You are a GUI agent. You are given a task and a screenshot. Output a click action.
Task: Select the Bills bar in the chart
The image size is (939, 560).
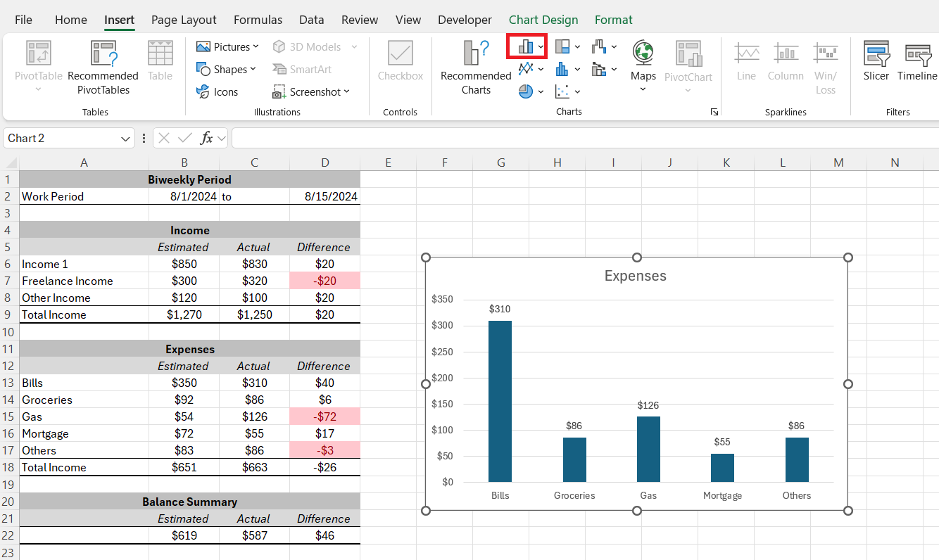pyautogui.click(x=500, y=401)
